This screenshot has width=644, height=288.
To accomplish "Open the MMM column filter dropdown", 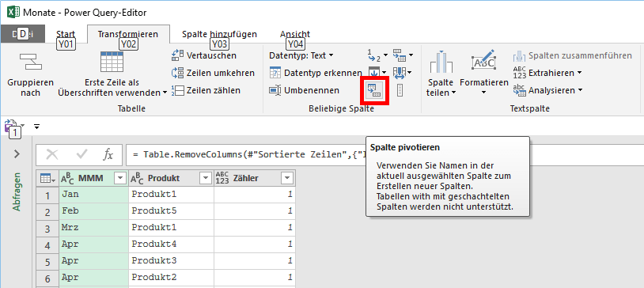I will click(x=120, y=178).
